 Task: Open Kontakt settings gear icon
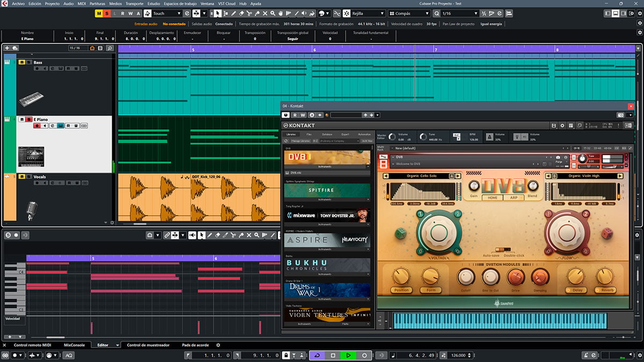point(562,125)
